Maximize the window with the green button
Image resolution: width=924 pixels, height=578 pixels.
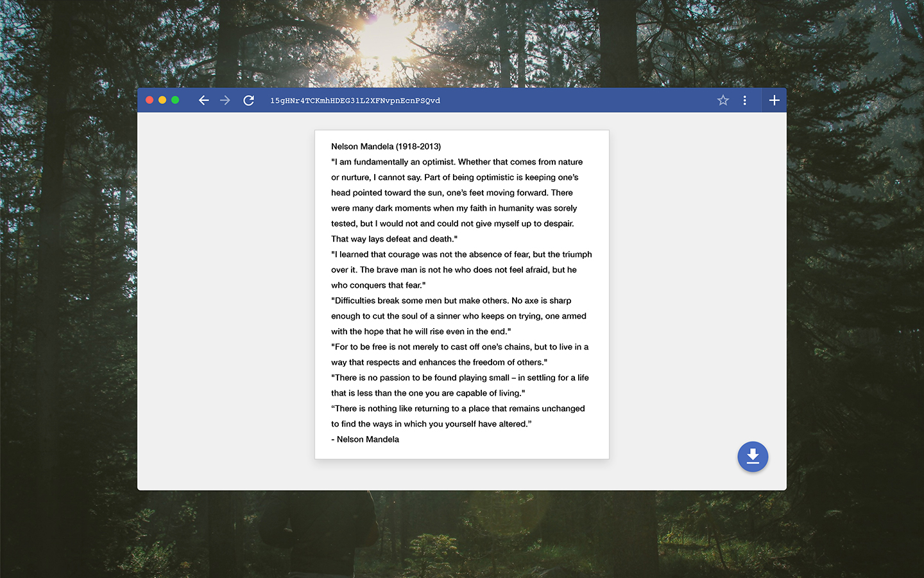[175, 100]
